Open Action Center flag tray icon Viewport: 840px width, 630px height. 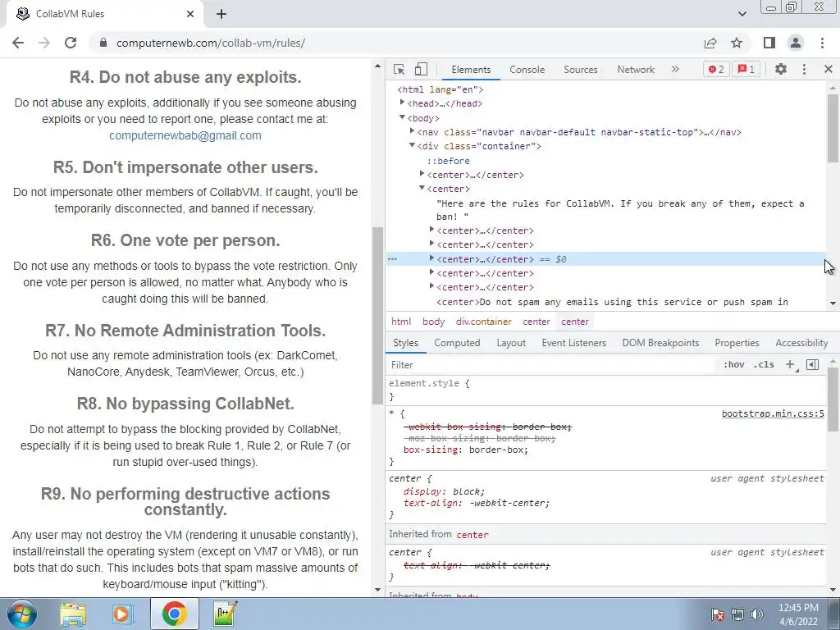tap(718, 614)
